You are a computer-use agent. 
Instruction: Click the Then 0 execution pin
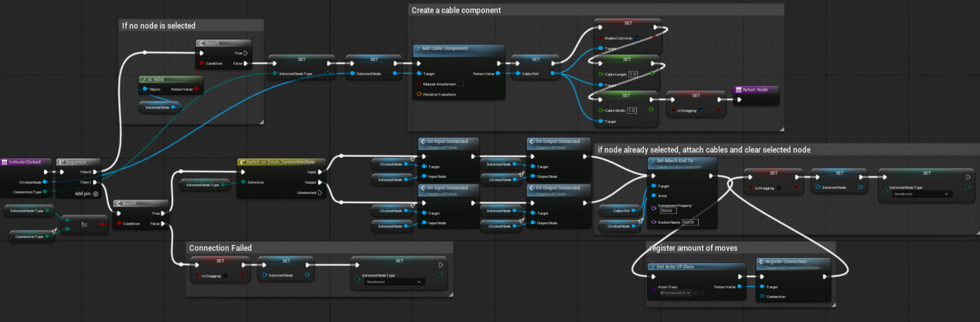tap(95, 172)
